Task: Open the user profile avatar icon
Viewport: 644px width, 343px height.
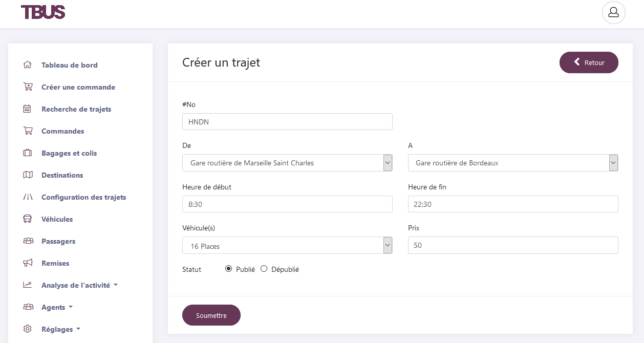Action: [x=613, y=13]
